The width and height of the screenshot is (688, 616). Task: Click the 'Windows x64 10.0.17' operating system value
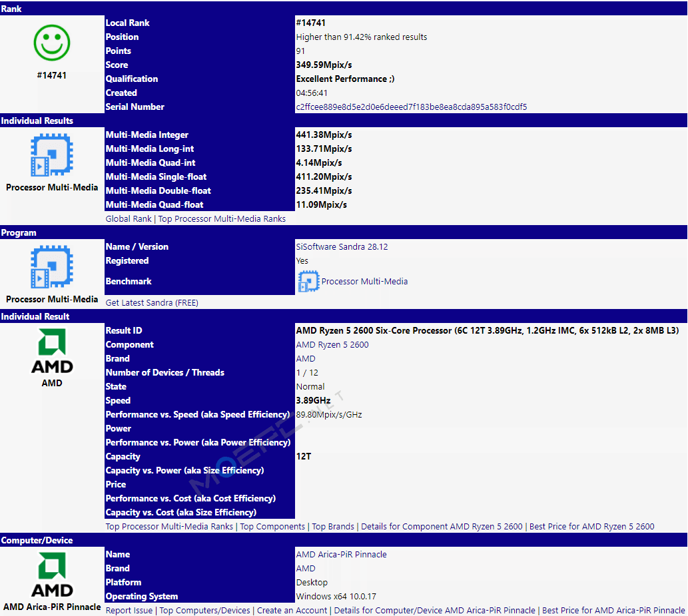tap(336, 596)
